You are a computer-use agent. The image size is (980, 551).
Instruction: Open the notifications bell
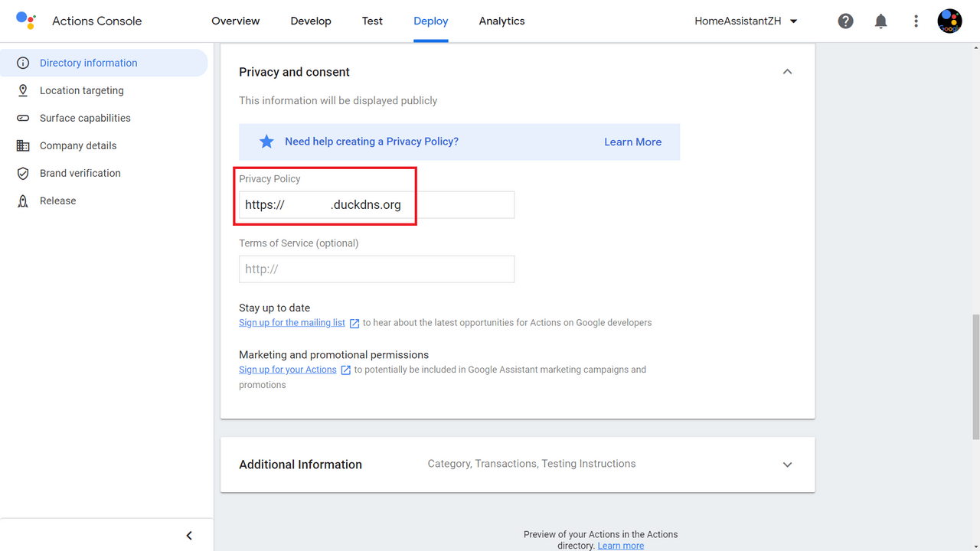pyautogui.click(x=880, y=21)
